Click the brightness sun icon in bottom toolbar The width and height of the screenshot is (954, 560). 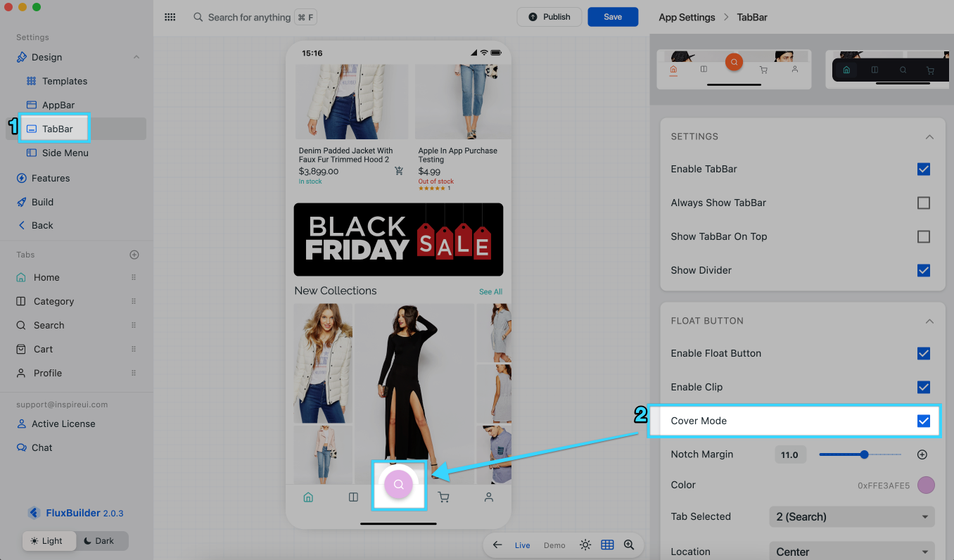(x=585, y=545)
